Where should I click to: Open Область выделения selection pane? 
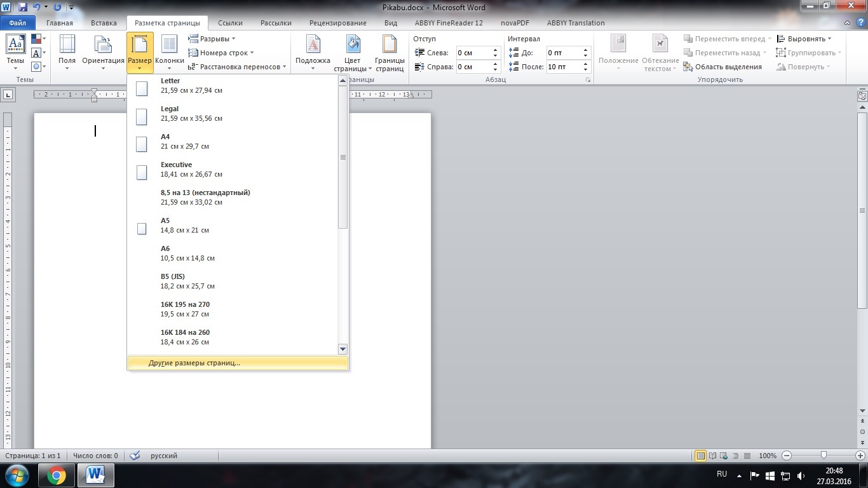pyautogui.click(x=722, y=67)
